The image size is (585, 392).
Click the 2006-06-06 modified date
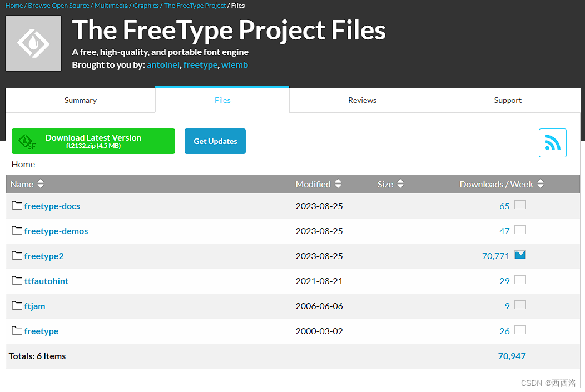click(319, 306)
